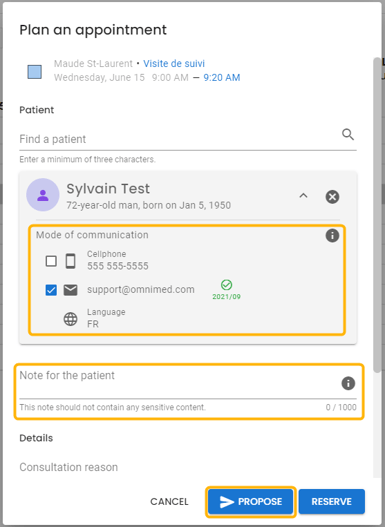Click the light blue appointment color square
The height and width of the screenshot is (527, 385).
35,72
